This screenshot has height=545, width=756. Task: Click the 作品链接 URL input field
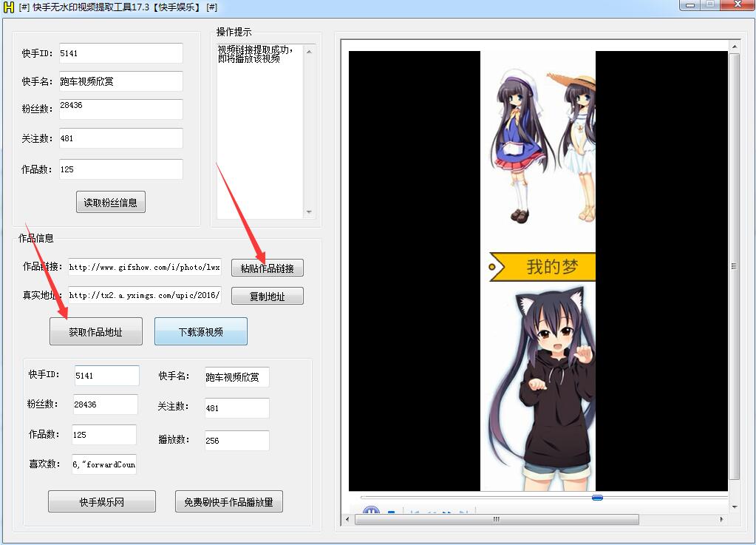pos(145,267)
